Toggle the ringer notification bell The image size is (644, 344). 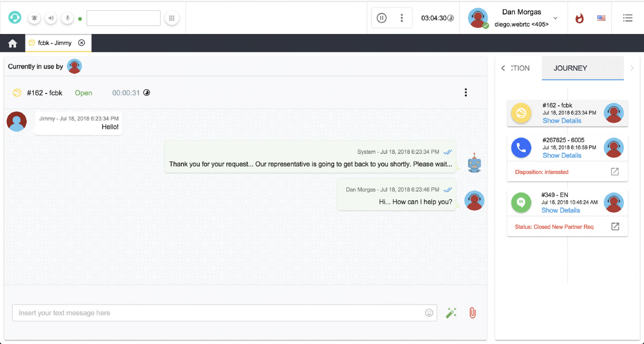(34, 18)
